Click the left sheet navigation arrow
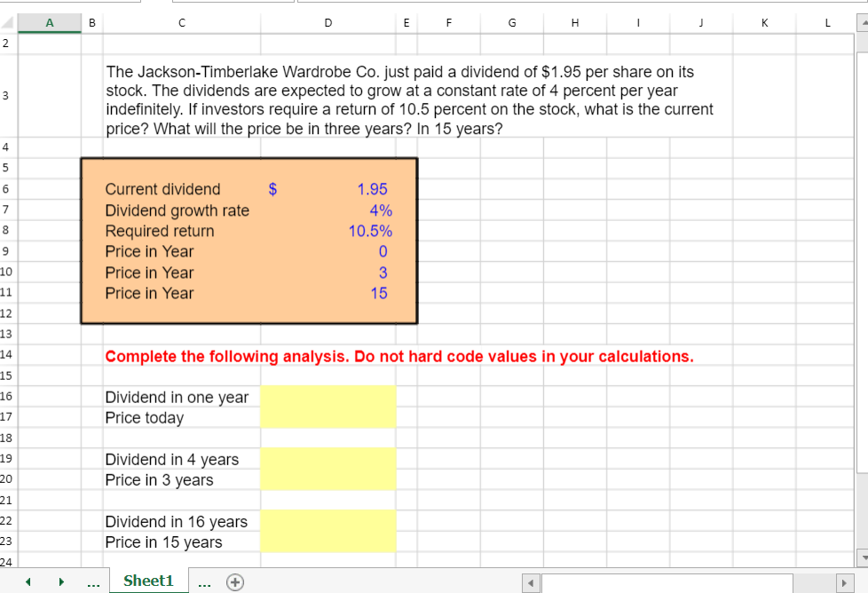 pos(28,581)
